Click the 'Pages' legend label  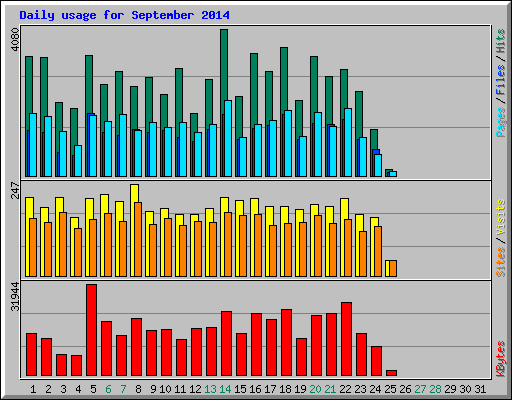click(x=501, y=122)
